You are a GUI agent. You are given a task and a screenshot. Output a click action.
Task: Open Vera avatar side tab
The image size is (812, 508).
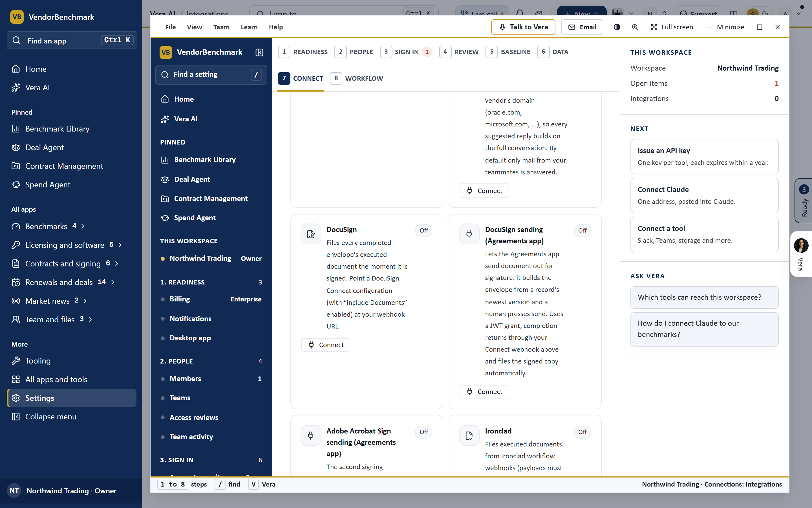coord(801,254)
